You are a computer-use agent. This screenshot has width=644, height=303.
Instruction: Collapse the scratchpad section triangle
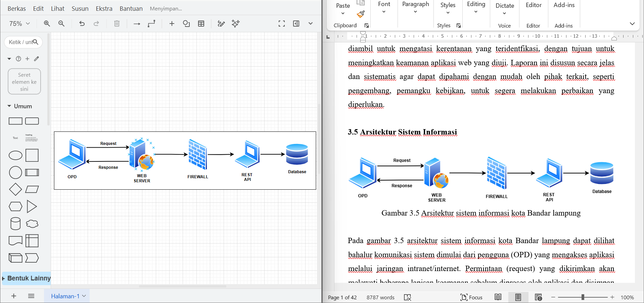pos(9,59)
